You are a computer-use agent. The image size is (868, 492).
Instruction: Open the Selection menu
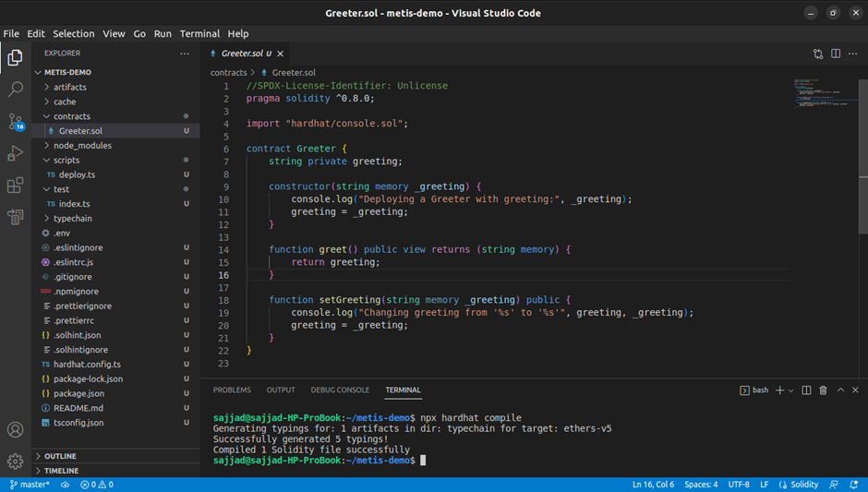74,34
